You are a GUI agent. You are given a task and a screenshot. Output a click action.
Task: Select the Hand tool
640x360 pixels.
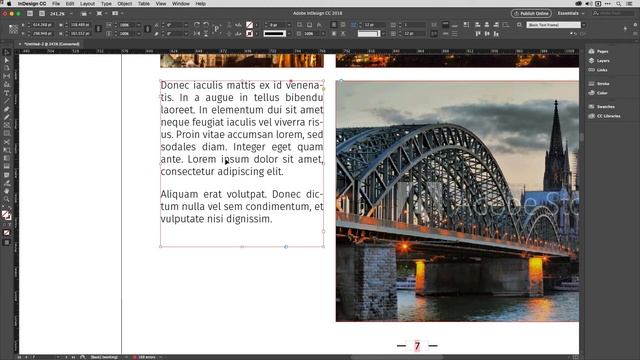7,191
